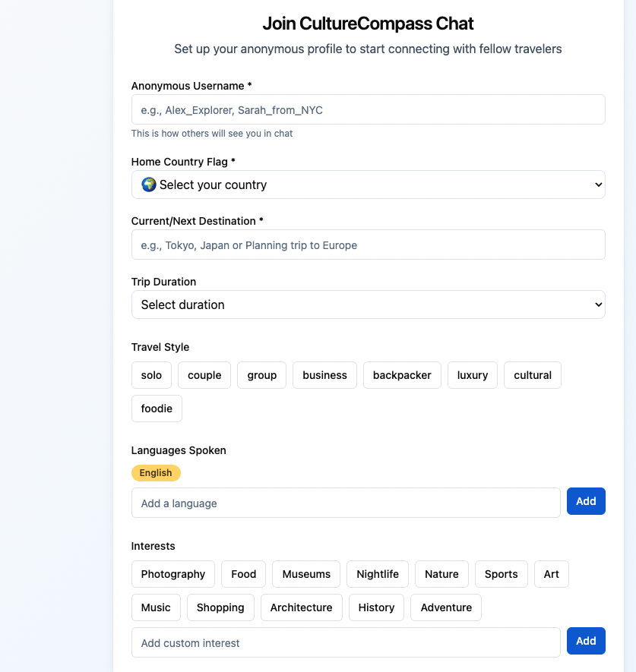Viewport: 636px width, 672px height.
Task: Click the Anonymous Username input field
Action: coord(368,109)
